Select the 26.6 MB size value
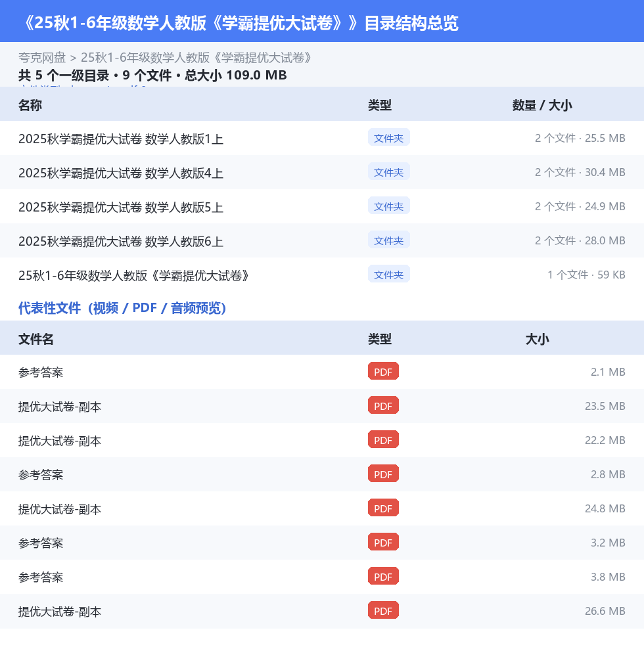 tap(605, 611)
